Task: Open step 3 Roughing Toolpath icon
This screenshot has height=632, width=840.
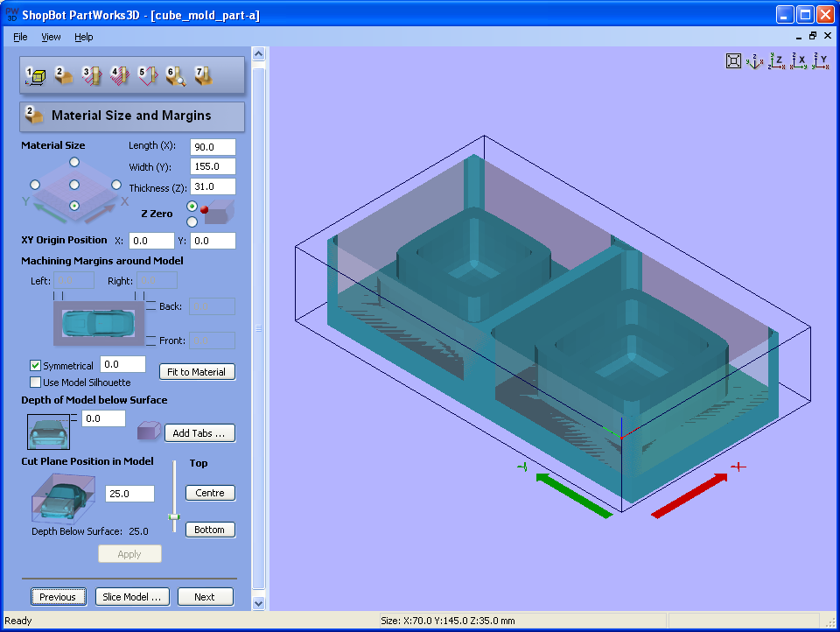Action: [92, 75]
